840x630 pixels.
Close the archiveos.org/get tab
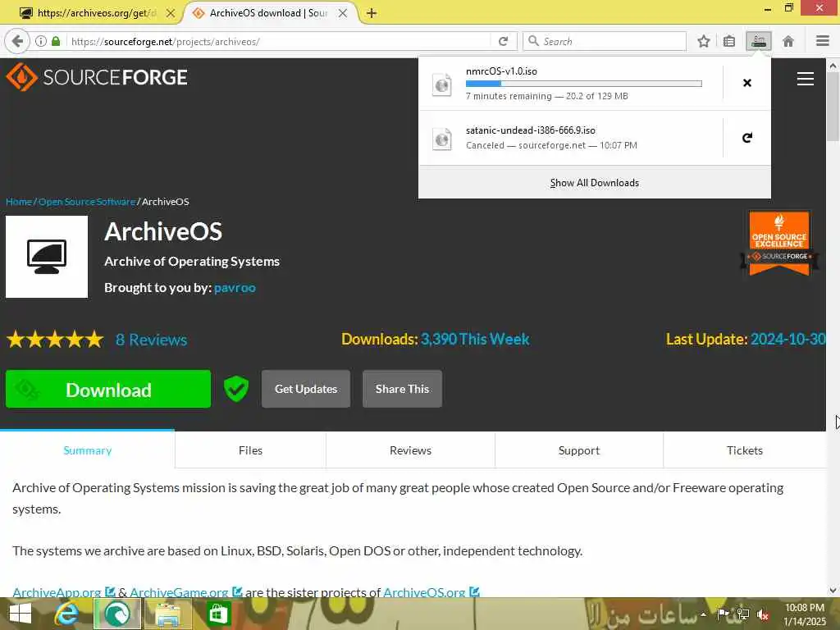(x=171, y=13)
